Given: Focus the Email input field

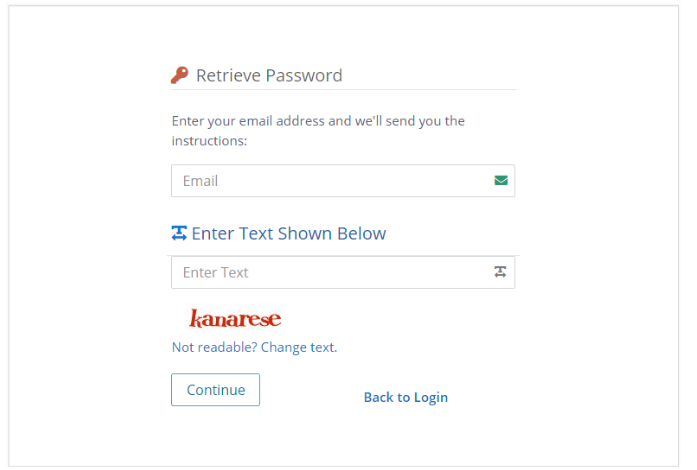Looking at the screenshot, I should coord(330,181).
